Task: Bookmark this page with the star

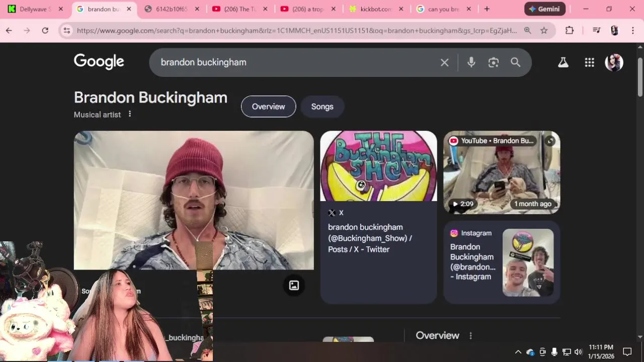Action: [x=544, y=31]
